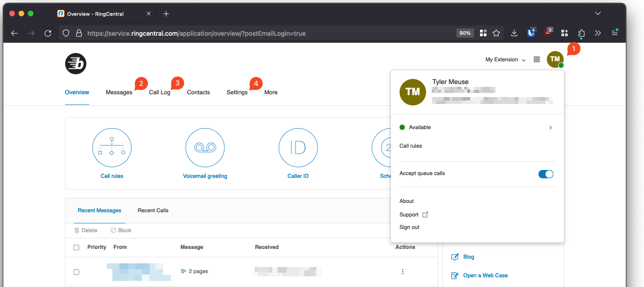Check the select-all messages checkbox
Screen dimensions: 644x287
click(77, 248)
